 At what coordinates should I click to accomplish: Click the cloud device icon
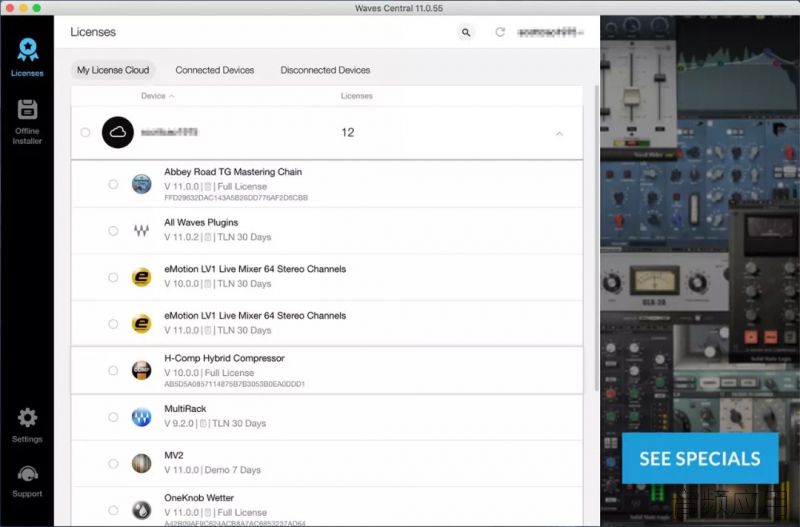pyautogui.click(x=118, y=133)
